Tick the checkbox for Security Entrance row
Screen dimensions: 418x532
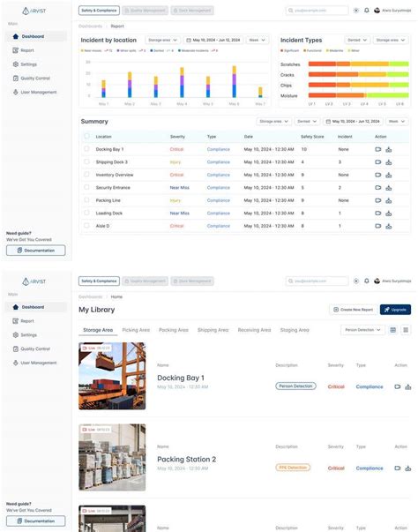coord(86,187)
